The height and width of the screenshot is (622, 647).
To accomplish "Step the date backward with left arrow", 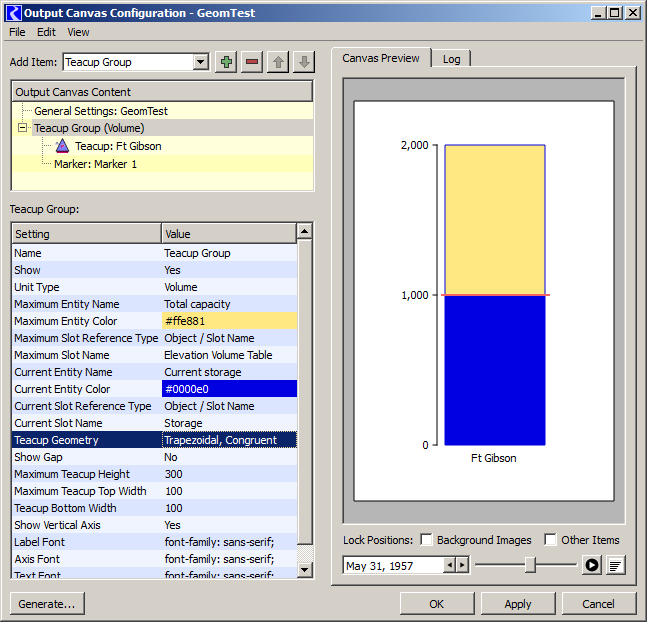I will pos(450,565).
